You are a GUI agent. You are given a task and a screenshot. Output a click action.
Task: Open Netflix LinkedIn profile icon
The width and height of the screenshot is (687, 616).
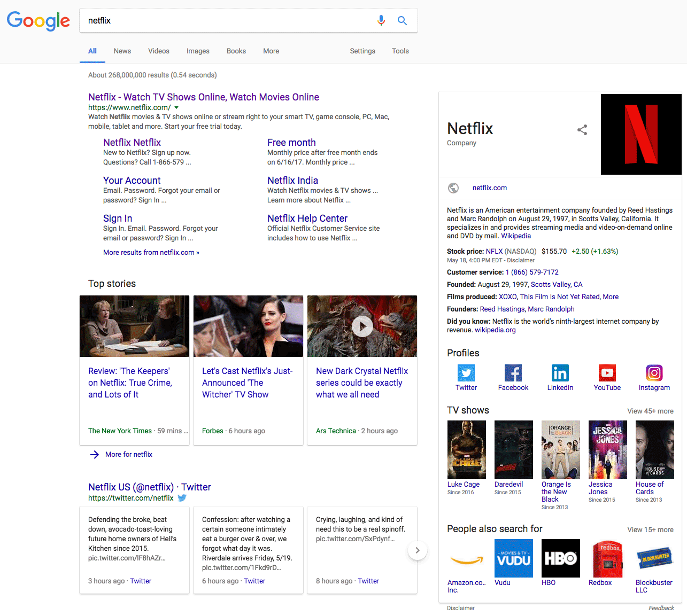tap(560, 373)
